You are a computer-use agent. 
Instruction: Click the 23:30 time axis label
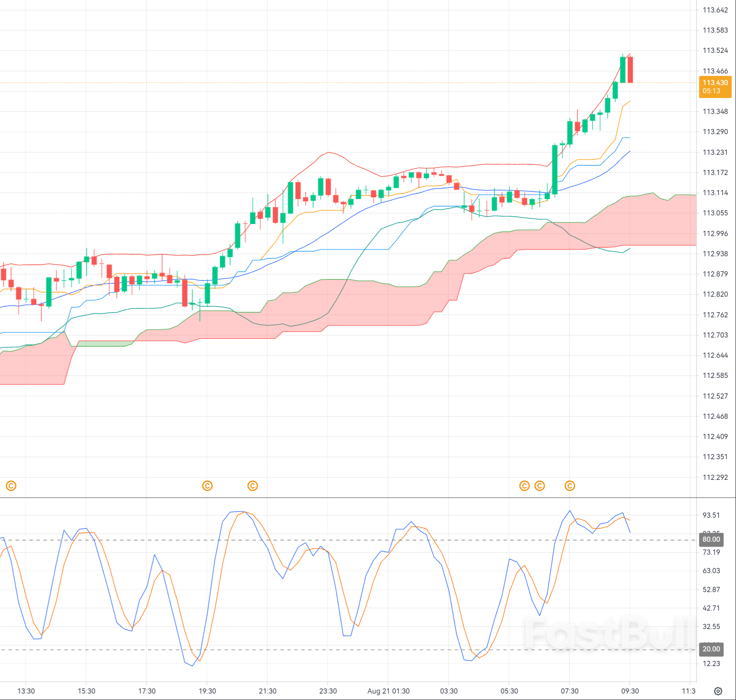(328, 691)
